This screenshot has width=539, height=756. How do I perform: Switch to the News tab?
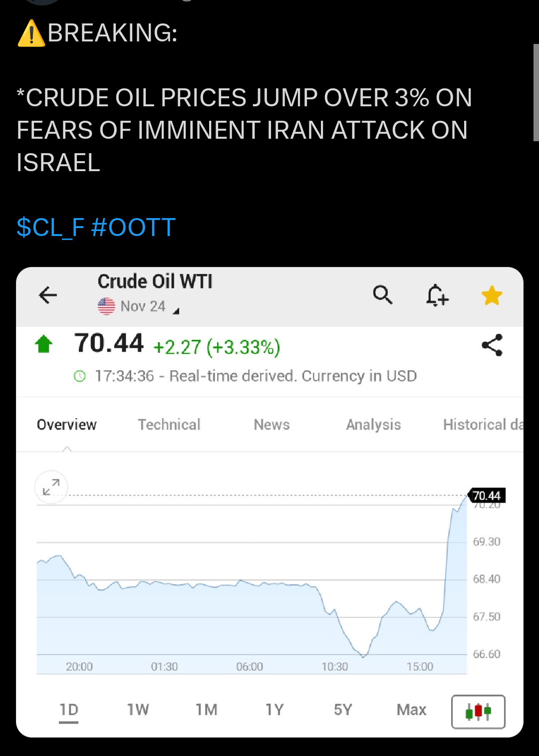point(271,425)
